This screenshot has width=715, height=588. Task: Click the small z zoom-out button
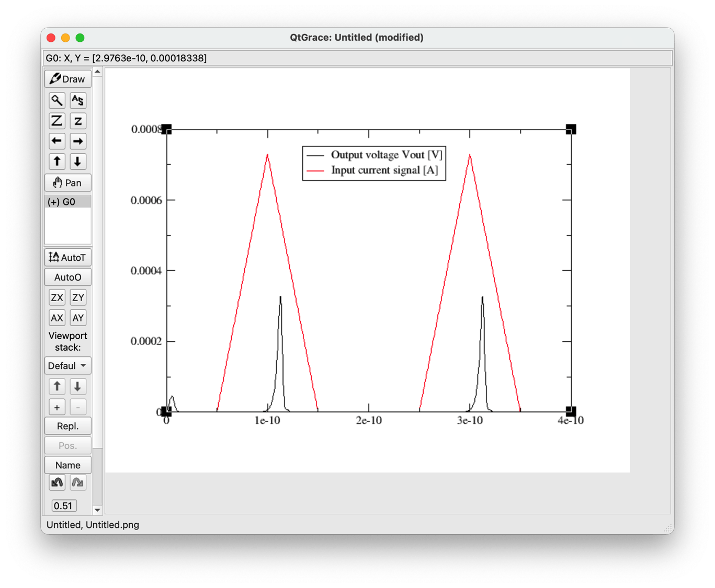tap(78, 121)
